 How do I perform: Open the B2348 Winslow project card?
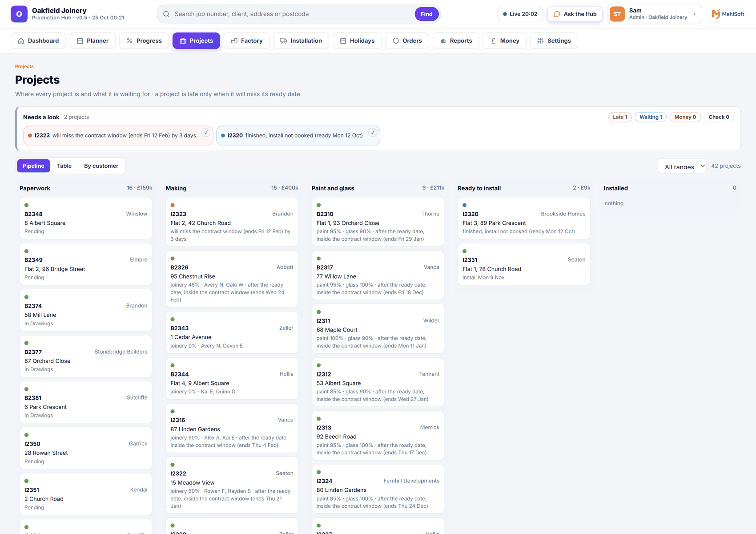[x=86, y=218]
